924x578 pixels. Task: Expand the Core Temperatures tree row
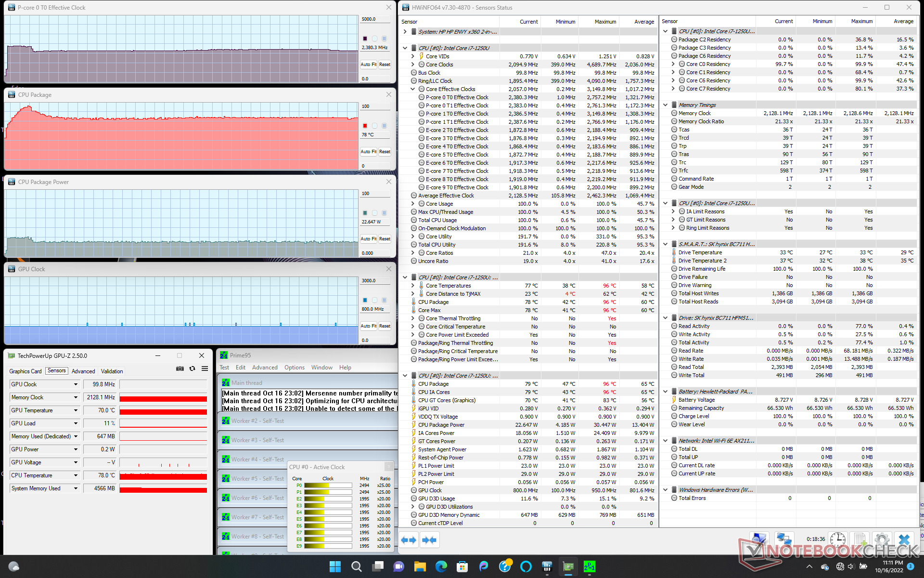[412, 286]
